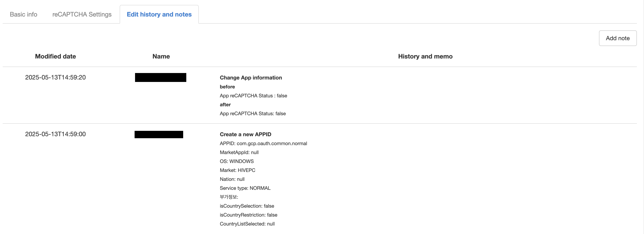This screenshot has width=644, height=234.
Task: Select the Edit history and notes tab
Action: [x=159, y=15]
